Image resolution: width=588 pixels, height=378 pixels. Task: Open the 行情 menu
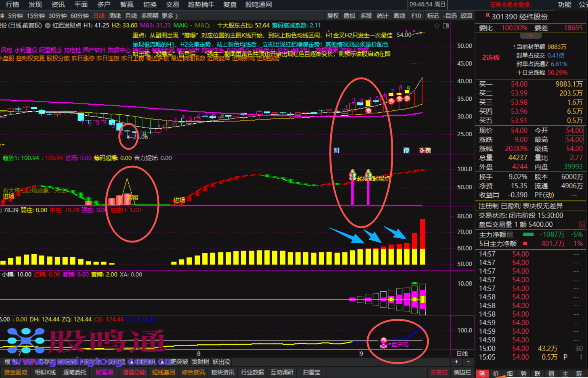click(13, 5)
